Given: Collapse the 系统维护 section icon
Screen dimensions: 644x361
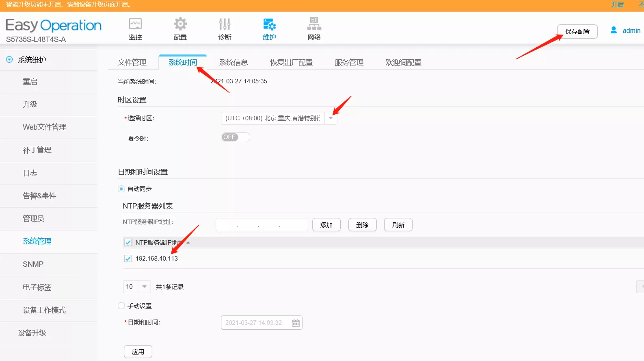Looking at the screenshot, I should point(9,60).
